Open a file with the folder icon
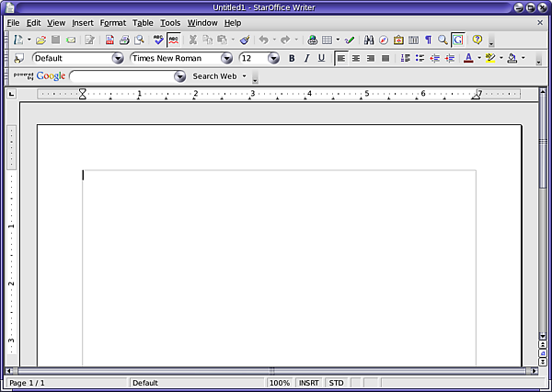The width and height of the screenshot is (552, 392). tap(40, 40)
